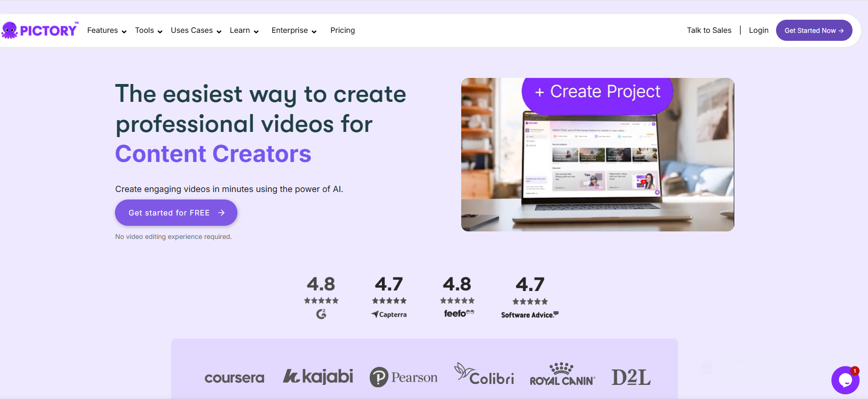This screenshot has height=399, width=868.
Task: Expand the Learn dropdown menu
Action: click(x=244, y=31)
